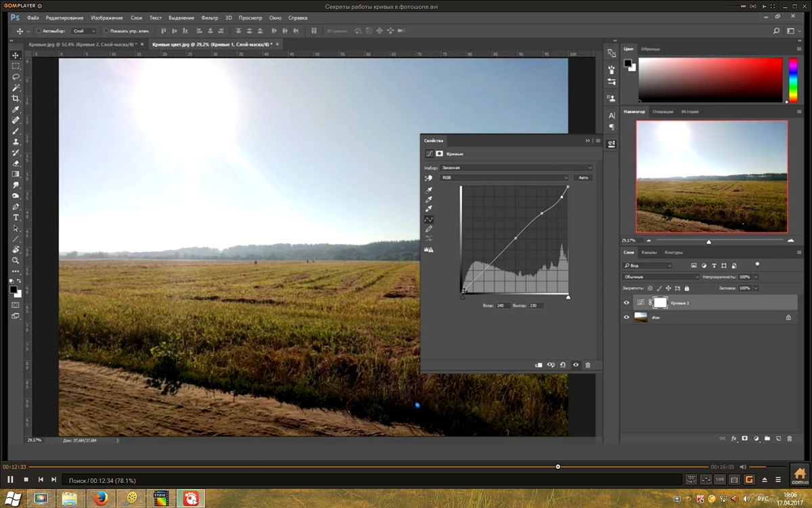The image size is (812, 508).
Task: Toggle adjustment visibility eye in Properties
Action: 576,365
